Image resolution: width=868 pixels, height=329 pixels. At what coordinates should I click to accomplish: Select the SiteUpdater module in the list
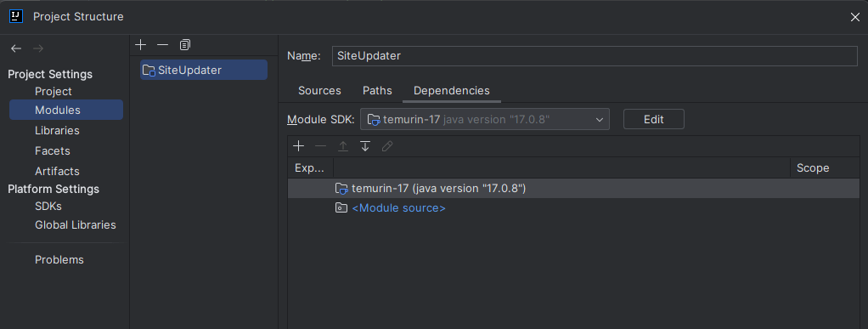204,71
